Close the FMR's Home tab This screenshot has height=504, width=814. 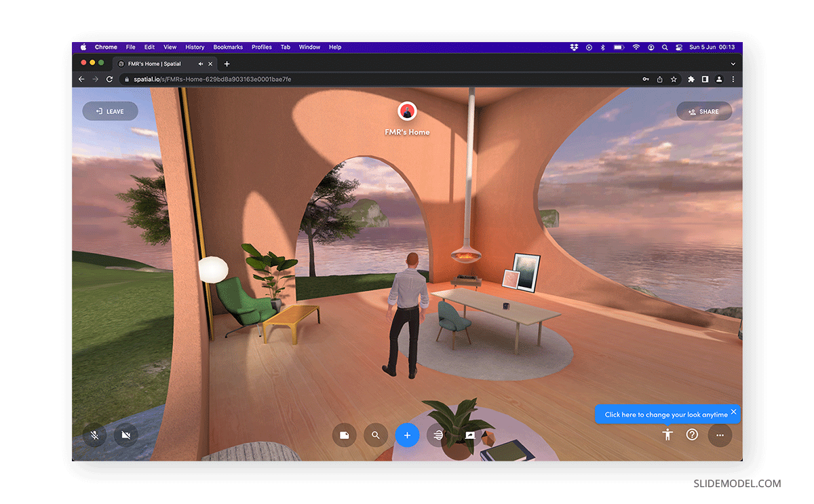click(x=210, y=64)
